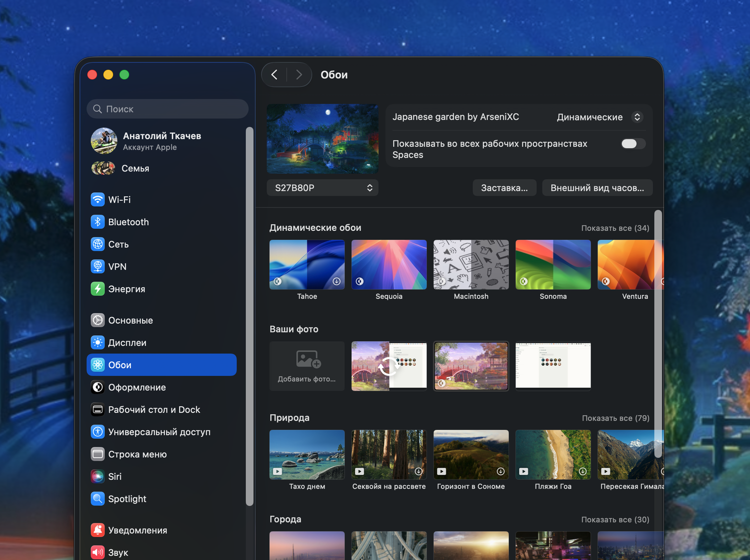Screen dimensions: 750x560
Task: Click the Внешний вид часов... button
Action: tap(597, 188)
